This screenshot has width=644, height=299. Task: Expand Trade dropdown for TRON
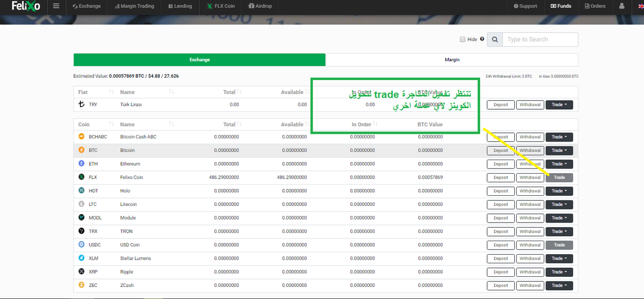coord(559,232)
